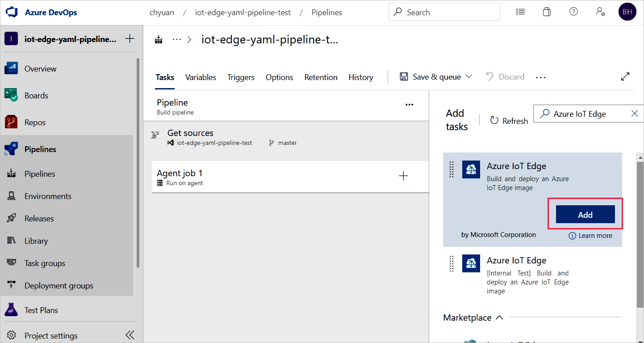Click the plus icon on Agent job 1
Image resolution: width=644 pixels, height=343 pixels.
pos(403,176)
